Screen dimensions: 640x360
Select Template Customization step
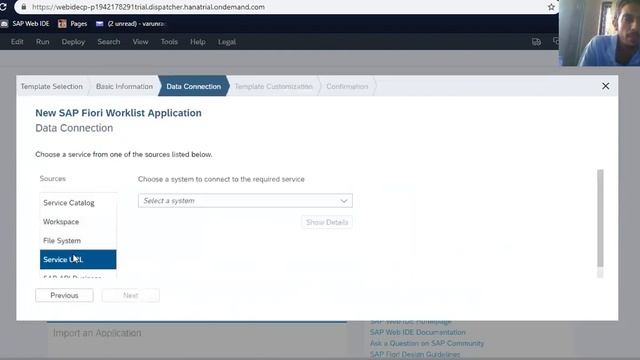coord(273,87)
